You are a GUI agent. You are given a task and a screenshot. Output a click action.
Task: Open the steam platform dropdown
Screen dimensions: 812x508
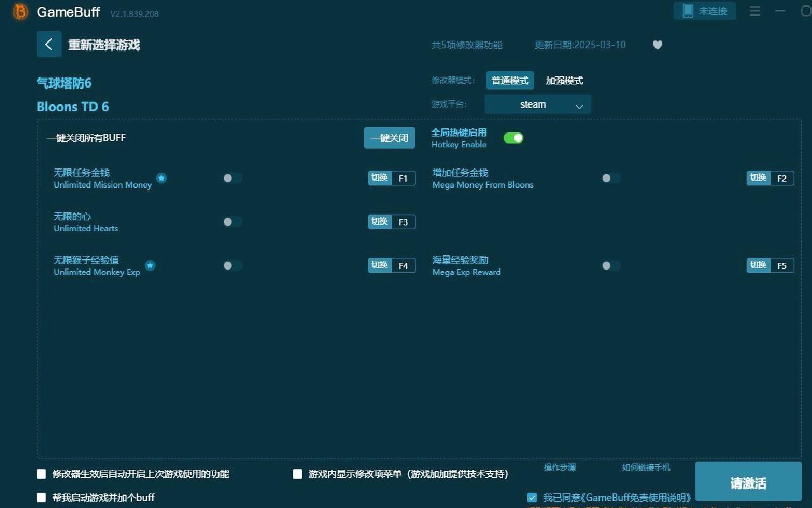coord(537,104)
